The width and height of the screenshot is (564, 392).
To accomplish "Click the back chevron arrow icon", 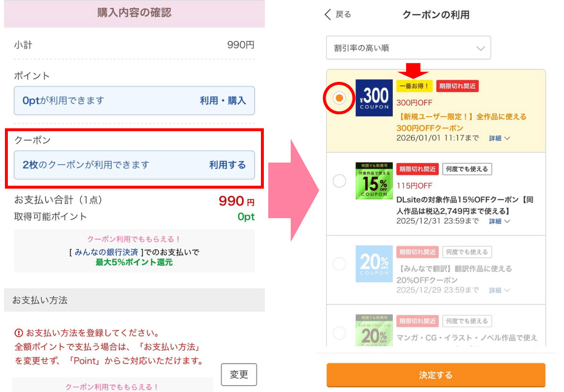I will (x=328, y=15).
